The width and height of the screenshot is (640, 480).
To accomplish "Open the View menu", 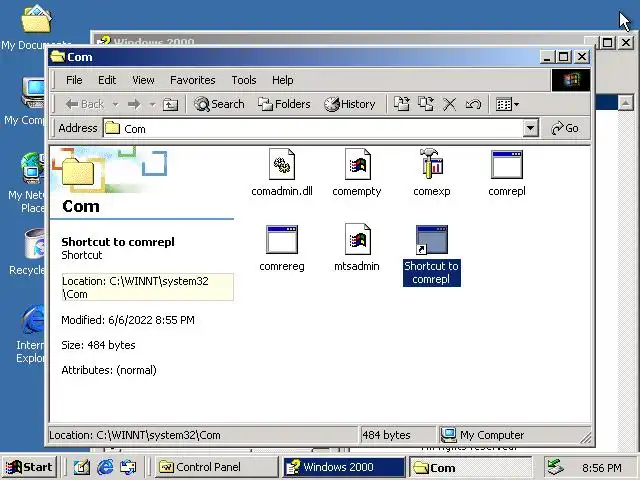I will pos(143,80).
